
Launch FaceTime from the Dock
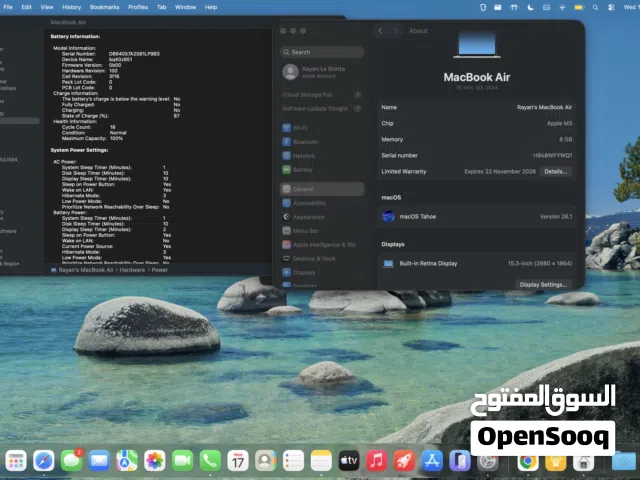(182, 461)
